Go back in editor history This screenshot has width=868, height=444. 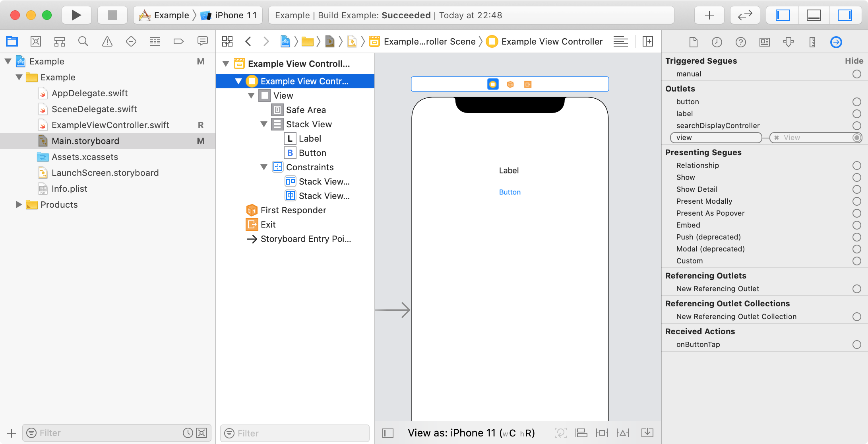tap(248, 41)
